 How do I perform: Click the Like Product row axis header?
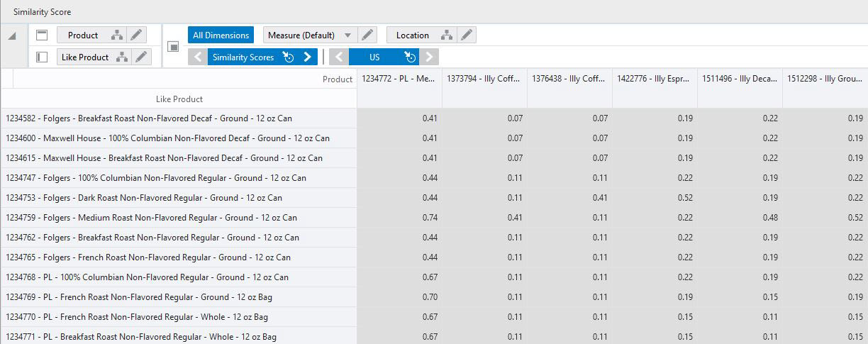coord(179,99)
